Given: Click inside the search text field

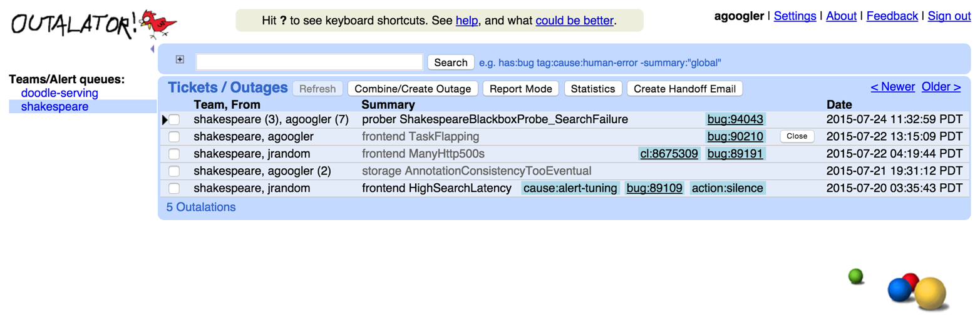Looking at the screenshot, I should (309, 62).
